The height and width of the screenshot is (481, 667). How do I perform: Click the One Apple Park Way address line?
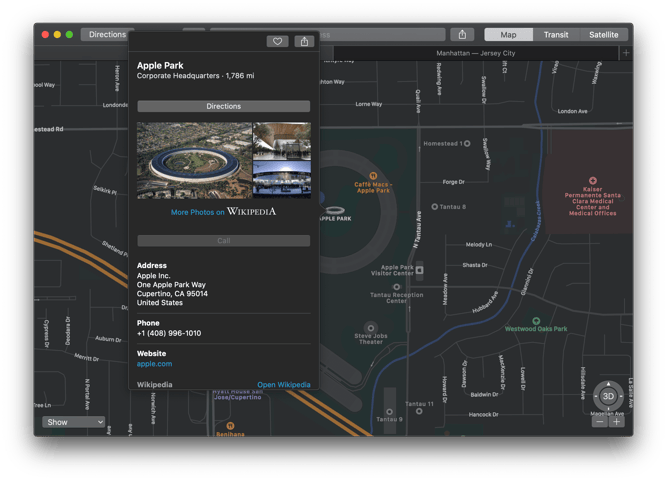point(171,285)
